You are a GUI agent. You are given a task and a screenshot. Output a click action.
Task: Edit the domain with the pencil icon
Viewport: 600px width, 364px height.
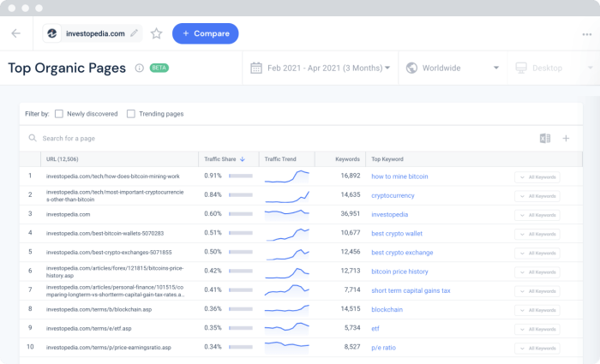coord(134,33)
